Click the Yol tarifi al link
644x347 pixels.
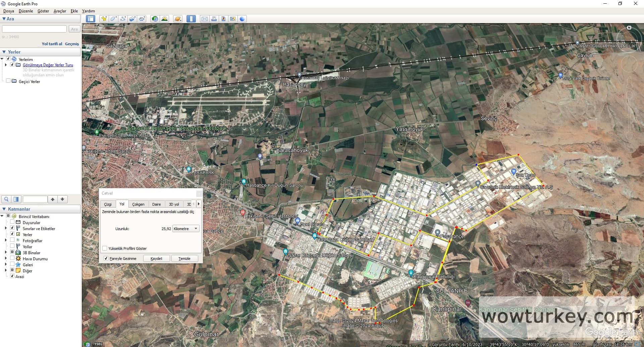(x=52, y=44)
